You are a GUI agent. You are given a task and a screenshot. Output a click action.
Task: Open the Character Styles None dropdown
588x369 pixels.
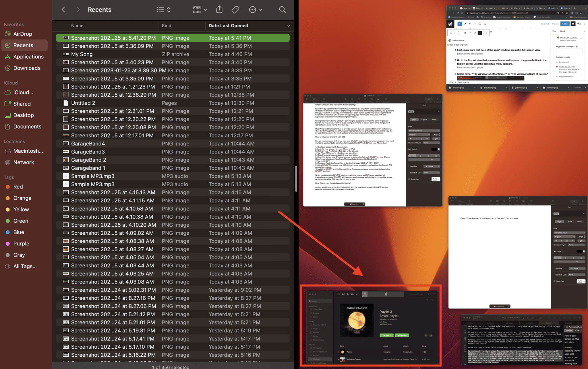coord(432,143)
